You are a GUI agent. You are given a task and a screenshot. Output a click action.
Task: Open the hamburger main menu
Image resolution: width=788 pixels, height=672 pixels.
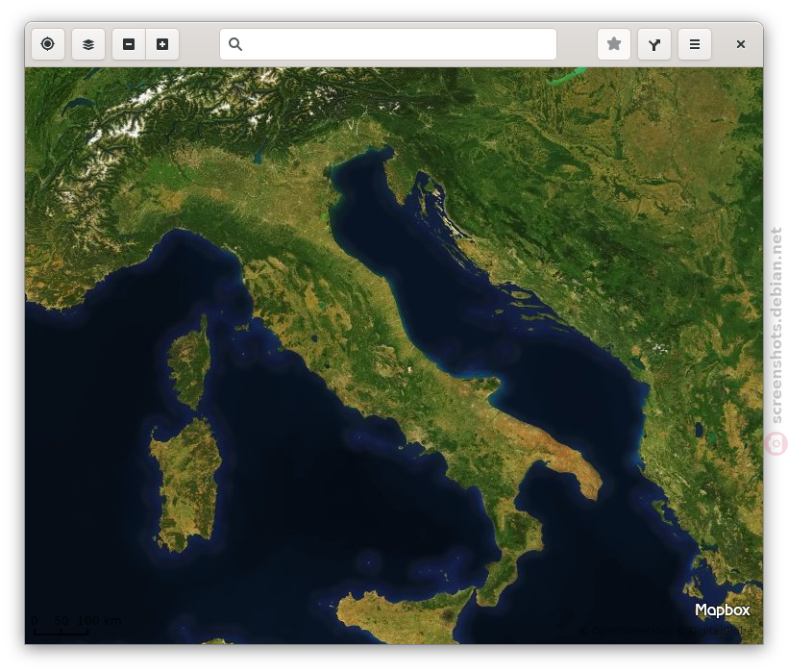695,44
